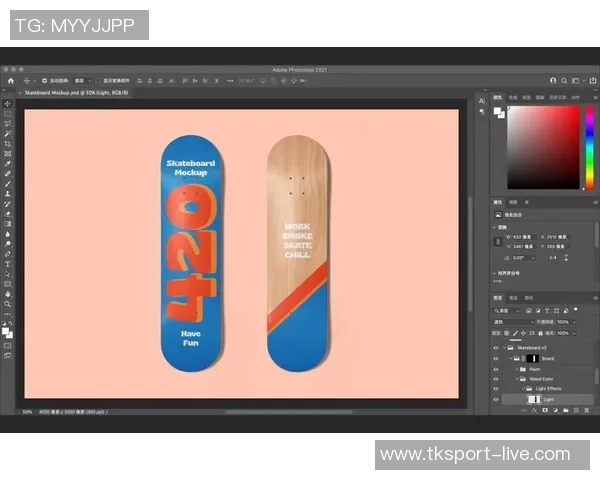The height and width of the screenshot is (480, 600).
Task: Click the rainbow hue slider strip
Action: [x=589, y=146]
